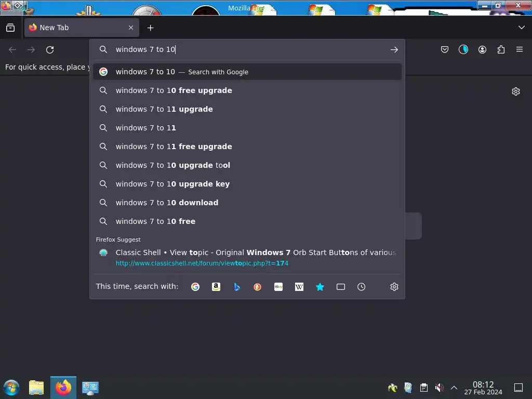Select 'windows 7 to 10' Search with Google
This screenshot has height=399, width=532.
(247, 72)
